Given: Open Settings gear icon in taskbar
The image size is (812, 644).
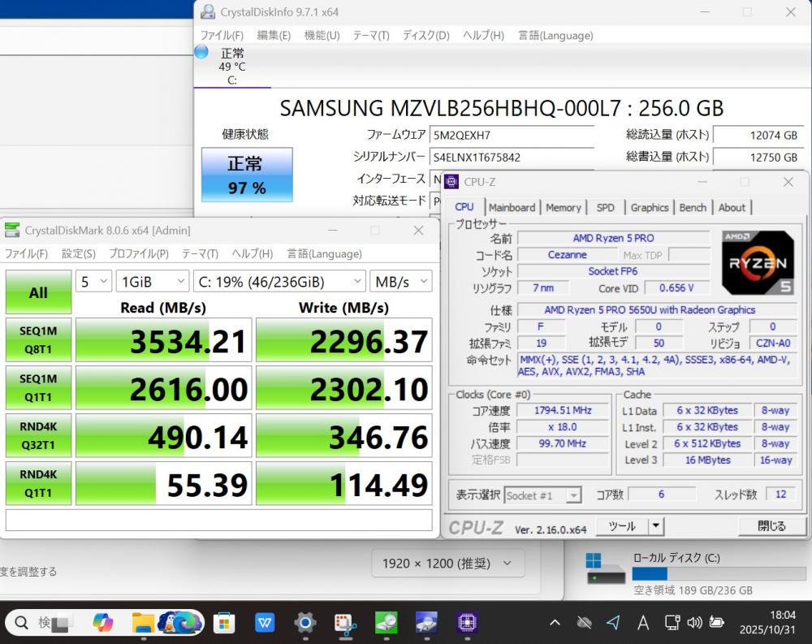Looking at the screenshot, I should [305, 623].
